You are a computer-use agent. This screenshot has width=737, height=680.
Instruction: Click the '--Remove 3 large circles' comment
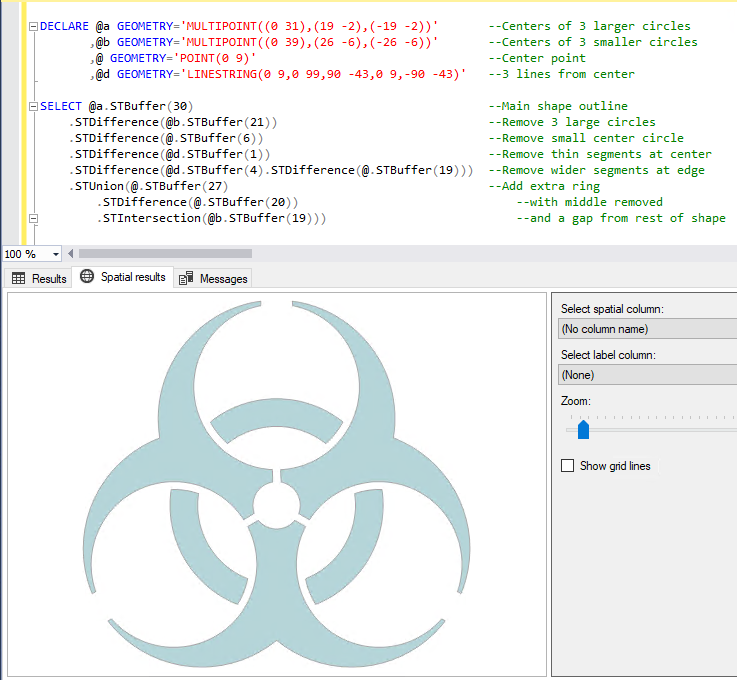(x=572, y=122)
